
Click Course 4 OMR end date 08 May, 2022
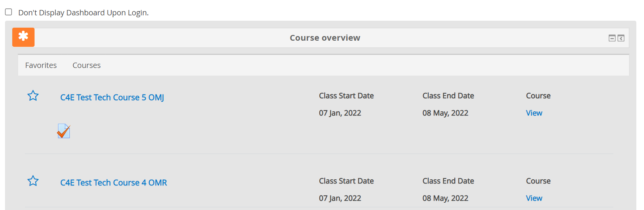(445, 198)
